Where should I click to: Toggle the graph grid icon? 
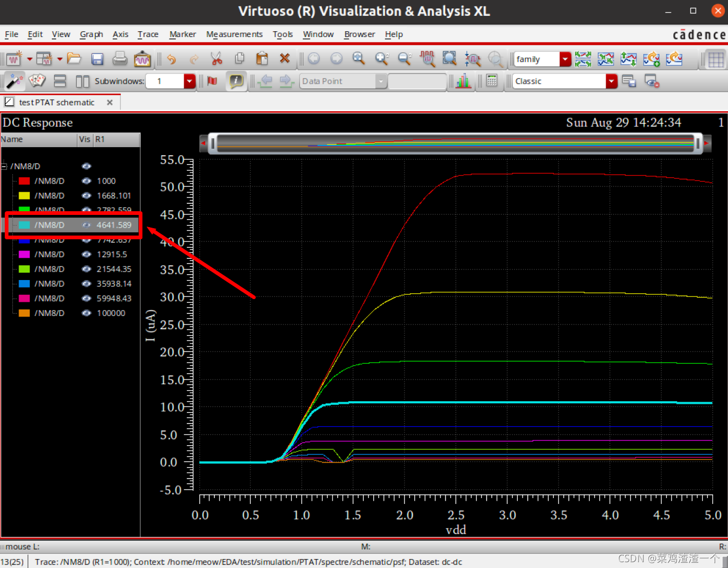pos(716,59)
